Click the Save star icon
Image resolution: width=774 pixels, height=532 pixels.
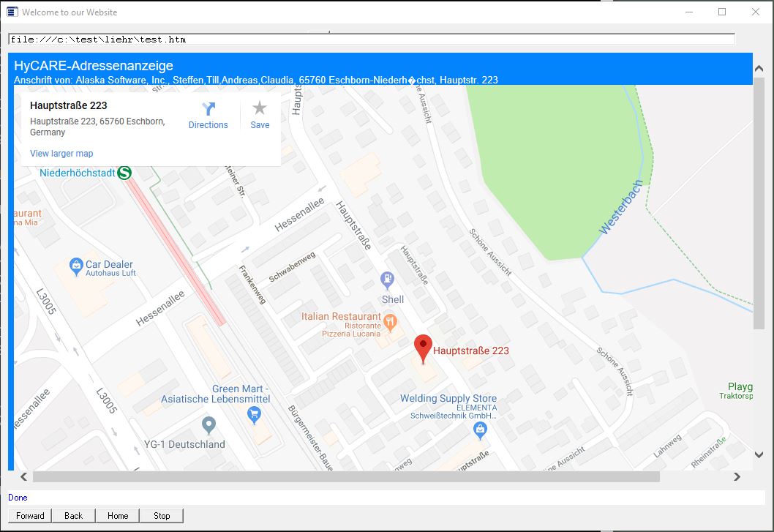[x=260, y=108]
